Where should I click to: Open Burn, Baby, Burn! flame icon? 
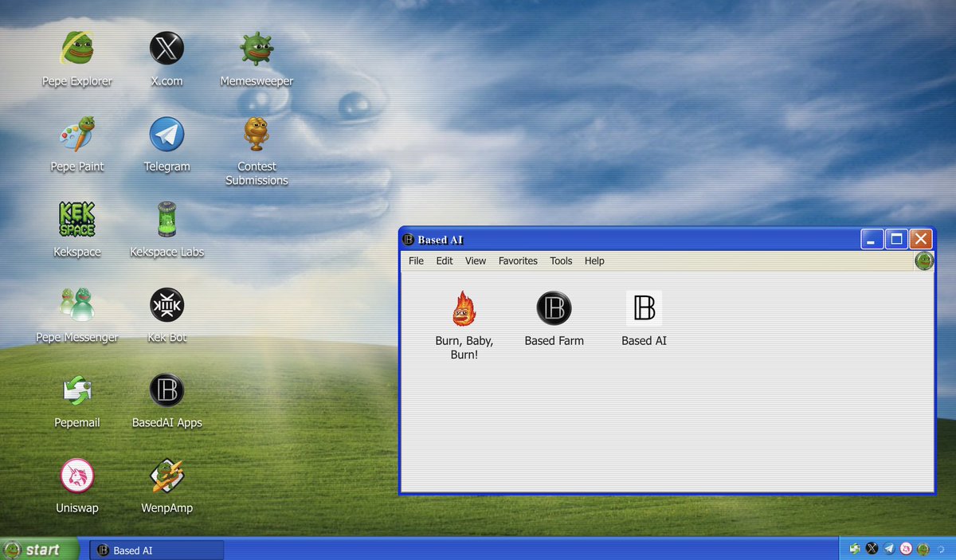[464, 308]
